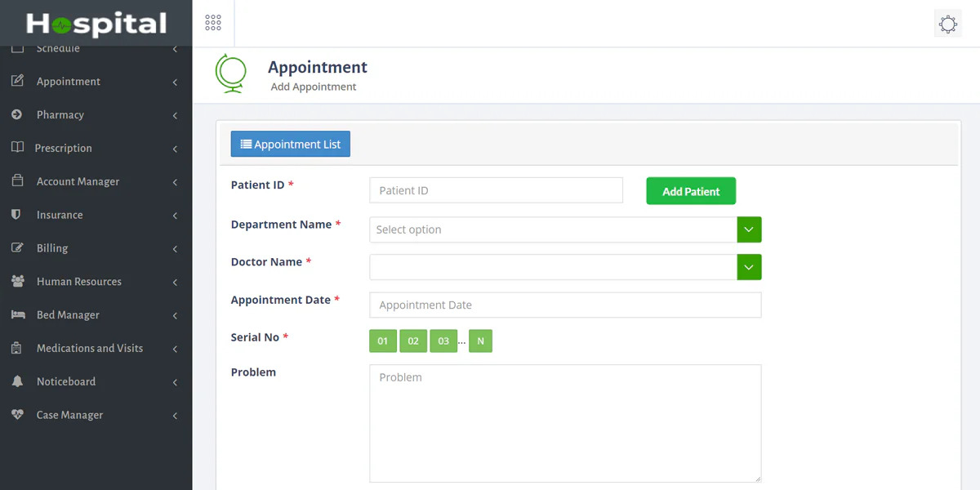Open the Department Name green dropdown arrow
This screenshot has width=980, height=490.
749,229
